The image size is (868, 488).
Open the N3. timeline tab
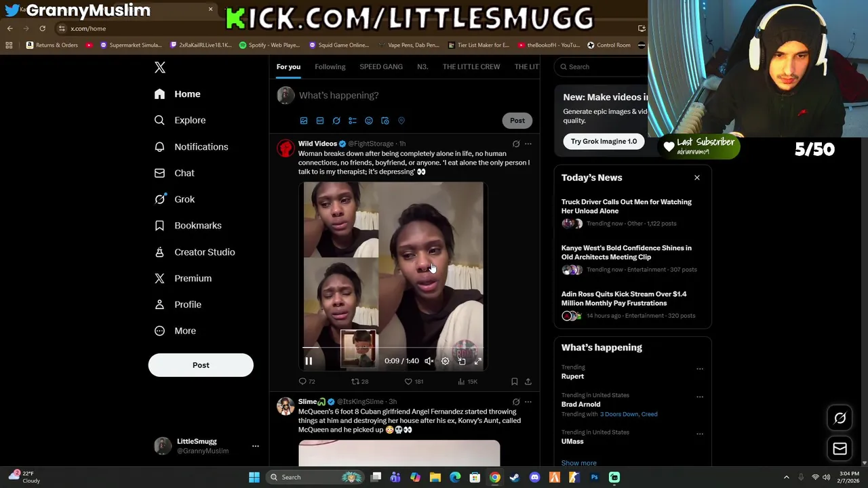[422, 67]
